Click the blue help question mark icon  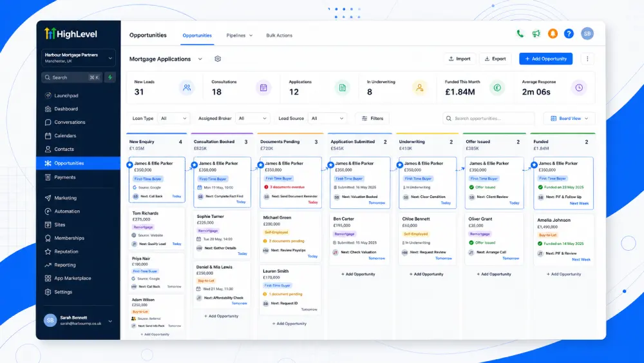click(x=569, y=34)
